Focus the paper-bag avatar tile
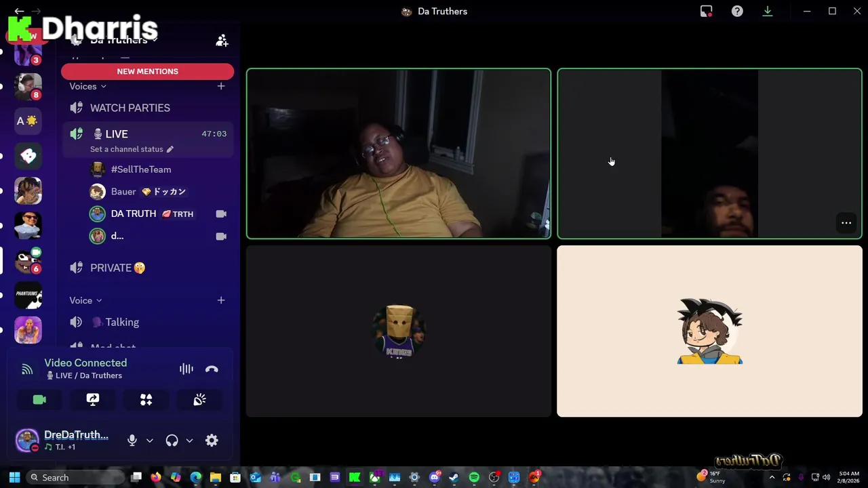868x488 pixels. (x=399, y=331)
